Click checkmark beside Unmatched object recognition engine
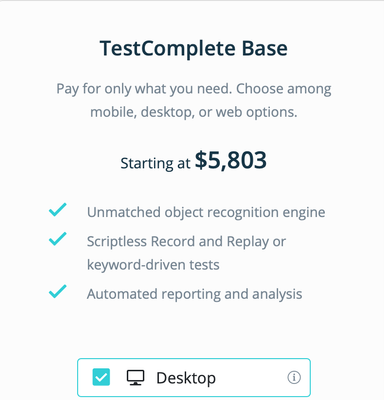Image resolution: width=384 pixels, height=400 pixels. pyautogui.click(x=58, y=210)
